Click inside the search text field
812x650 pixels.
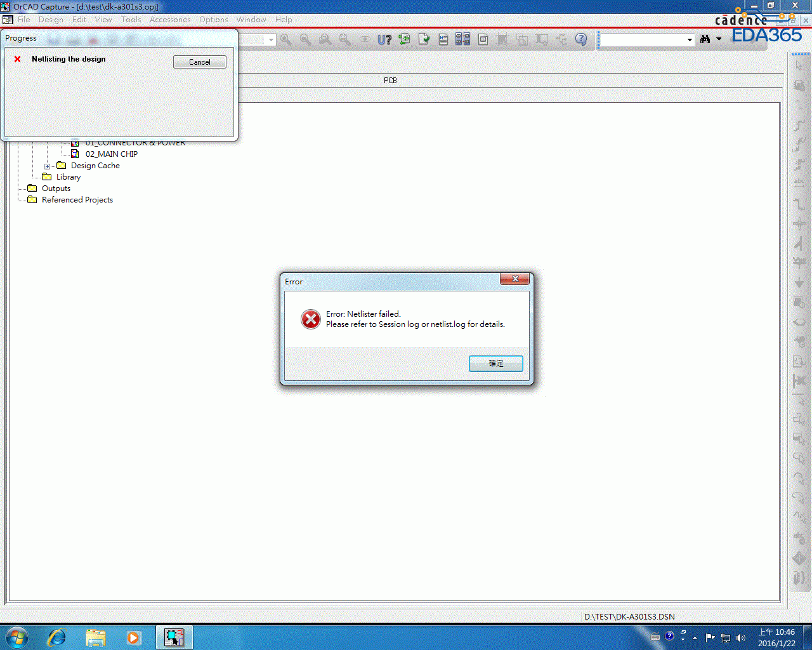(x=643, y=40)
